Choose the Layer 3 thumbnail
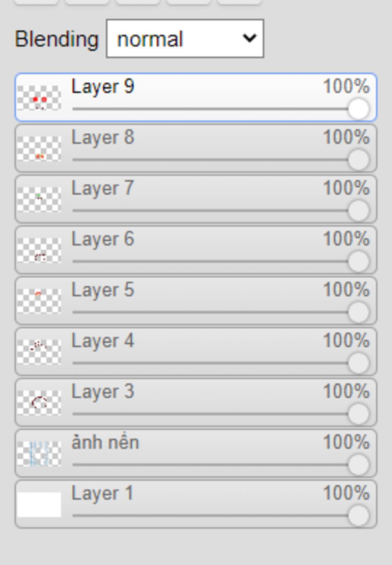 point(39,403)
